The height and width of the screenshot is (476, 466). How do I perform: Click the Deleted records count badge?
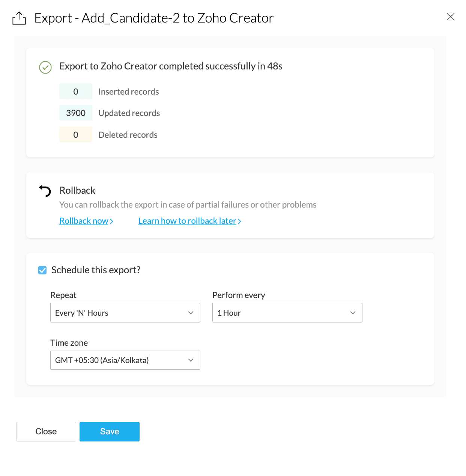click(76, 135)
